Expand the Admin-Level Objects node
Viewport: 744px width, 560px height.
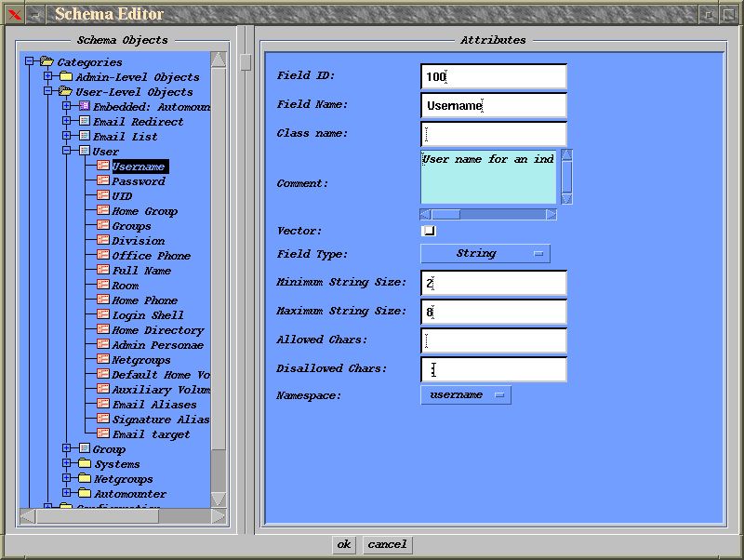click(x=48, y=75)
